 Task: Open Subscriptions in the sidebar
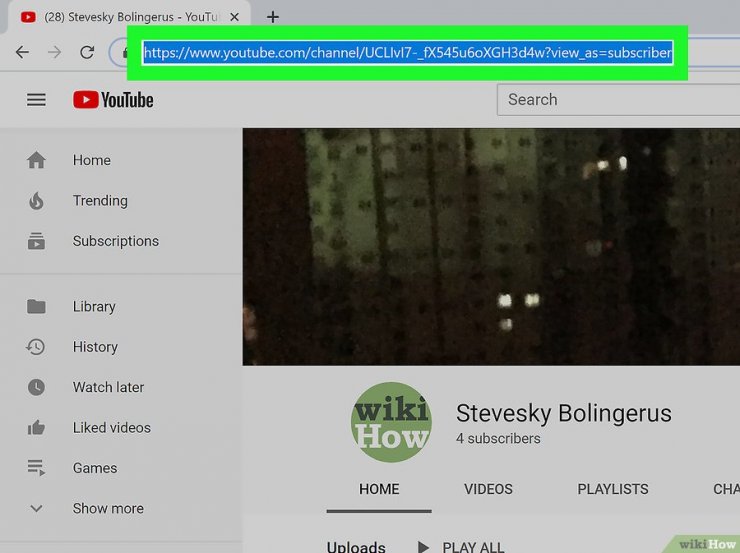tap(116, 241)
